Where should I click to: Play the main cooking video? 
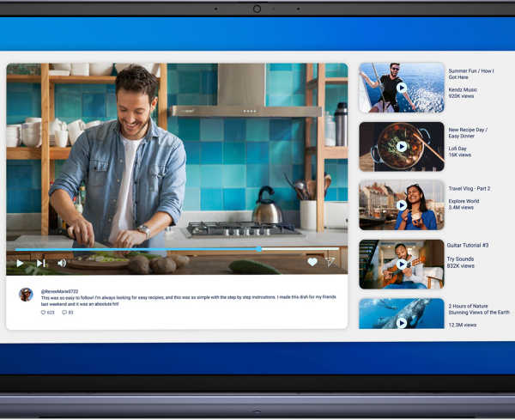point(20,263)
